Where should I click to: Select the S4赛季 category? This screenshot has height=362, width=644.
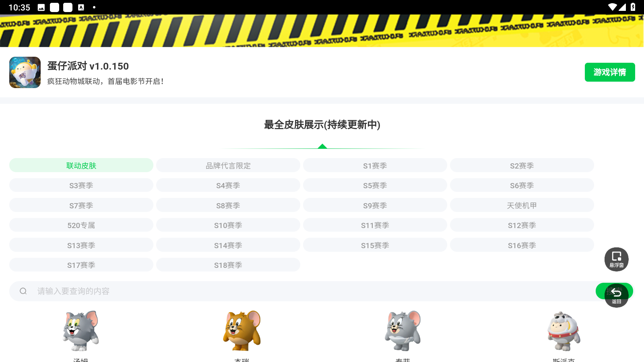(228, 185)
